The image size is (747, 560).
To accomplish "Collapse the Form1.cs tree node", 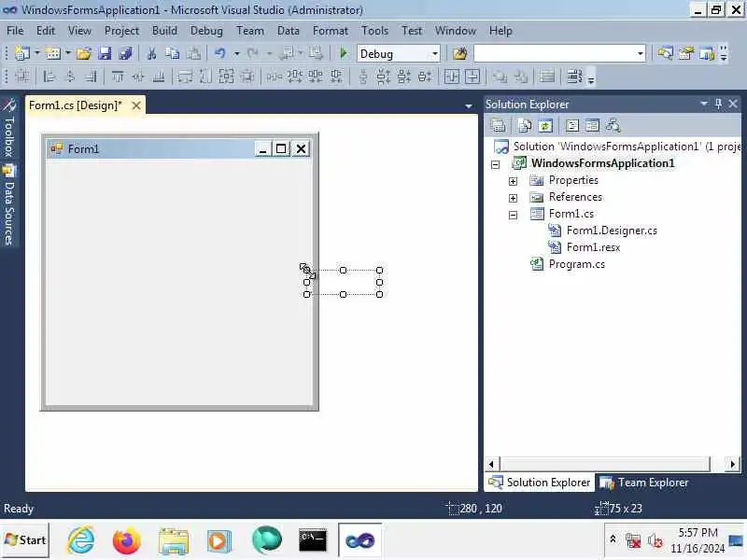I will [x=513, y=215].
